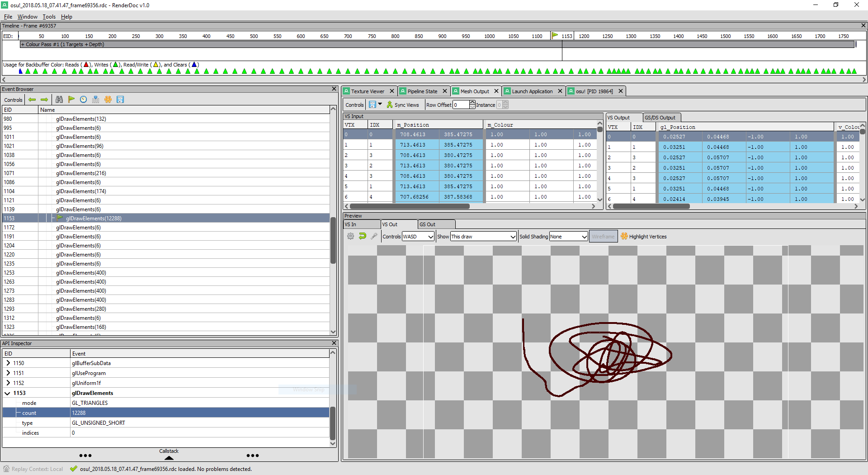Click the orange asterisk icon in Event Browser
Screen dimensions: 868x475
coord(108,100)
